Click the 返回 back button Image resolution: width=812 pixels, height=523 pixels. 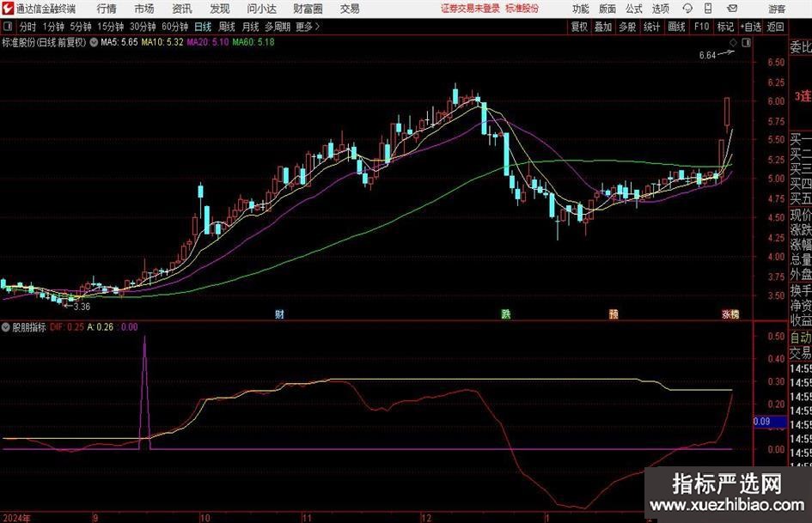(x=775, y=27)
